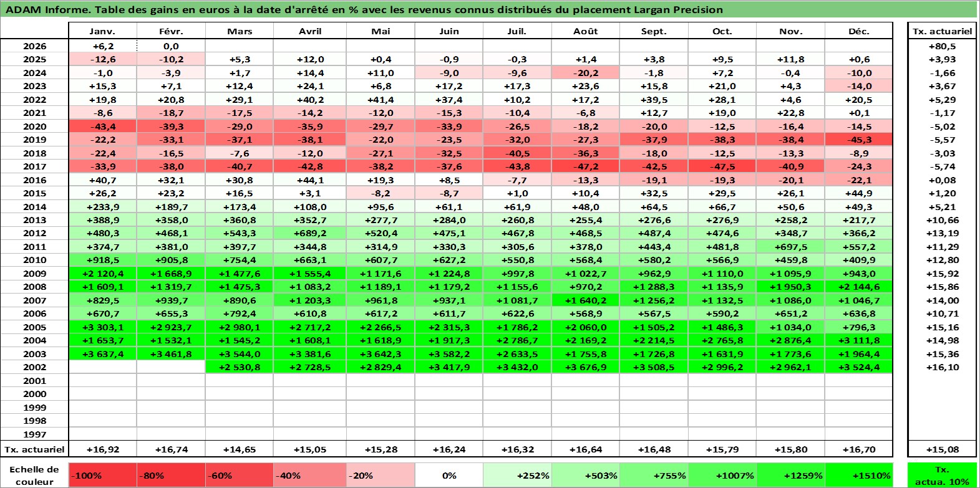Viewport: 980px width, 488px height.
Task: Click the +15,08 overall actuarial rate
Action: 942,449
